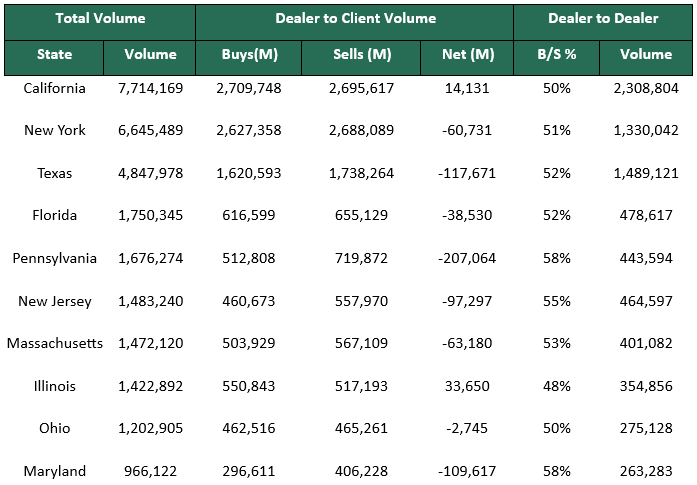Select Florida's buys value 616,599
This screenshot has height=485, width=697.
(x=247, y=215)
